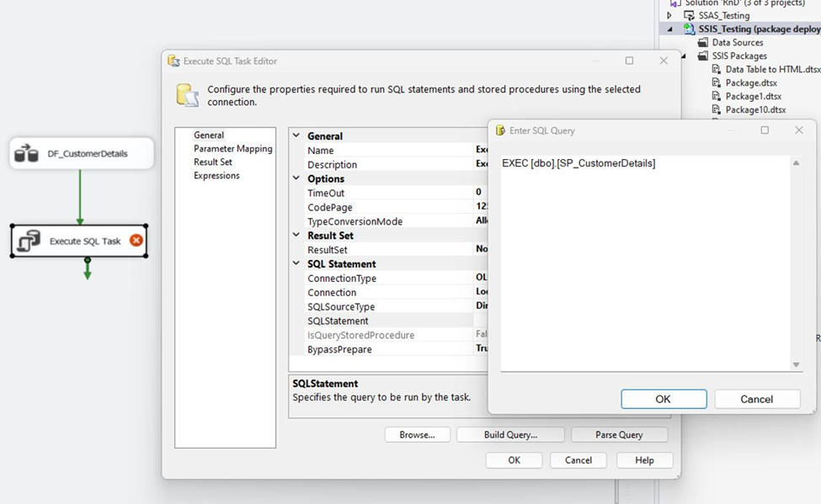This screenshot has width=821, height=504.
Task: Click the Build Query button
Action: pos(510,434)
